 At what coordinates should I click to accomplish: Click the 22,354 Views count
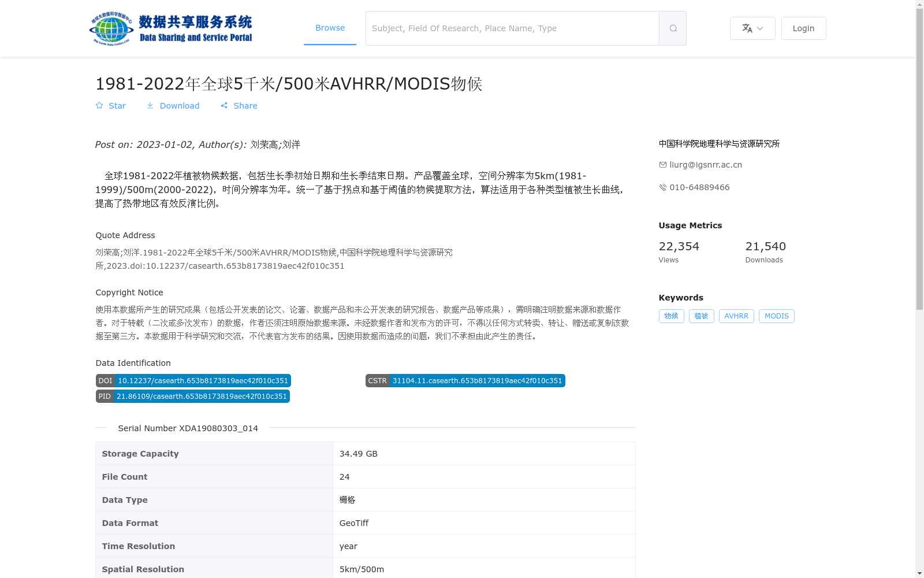[679, 247]
